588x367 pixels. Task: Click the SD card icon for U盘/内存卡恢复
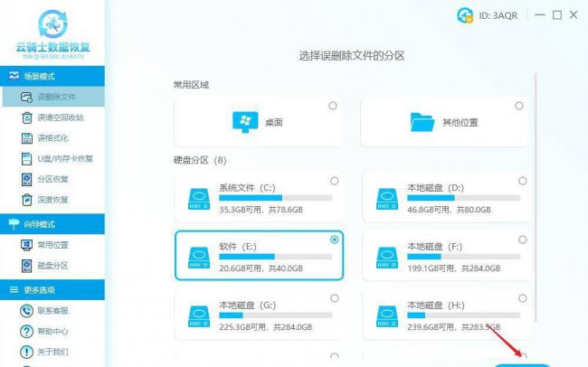pos(26,158)
